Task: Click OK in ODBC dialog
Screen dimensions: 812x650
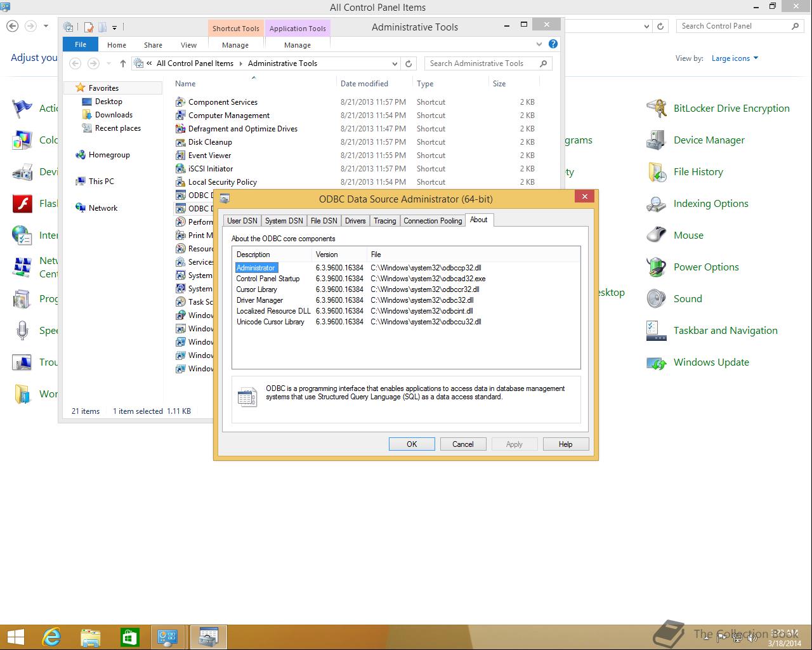Action: point(412,444)
